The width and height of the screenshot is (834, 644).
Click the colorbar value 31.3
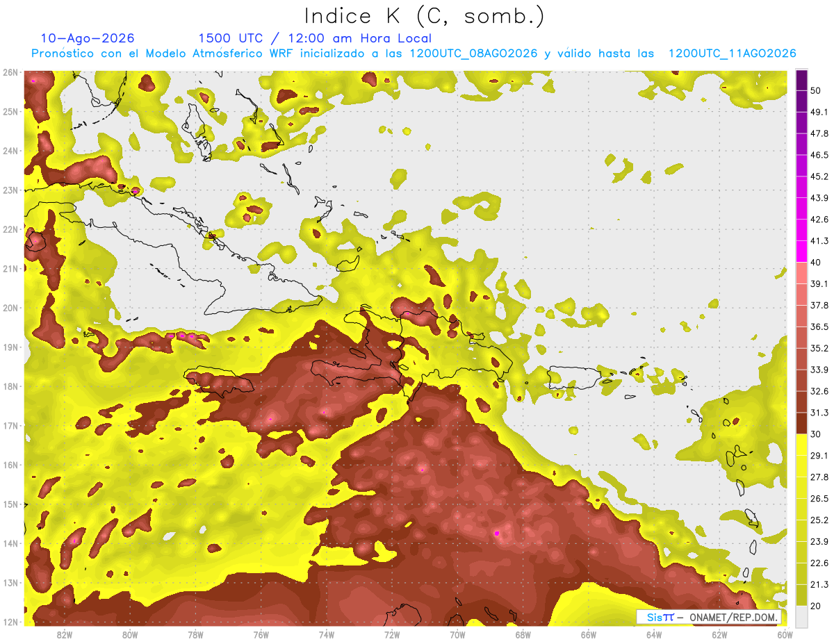[819, 413]
